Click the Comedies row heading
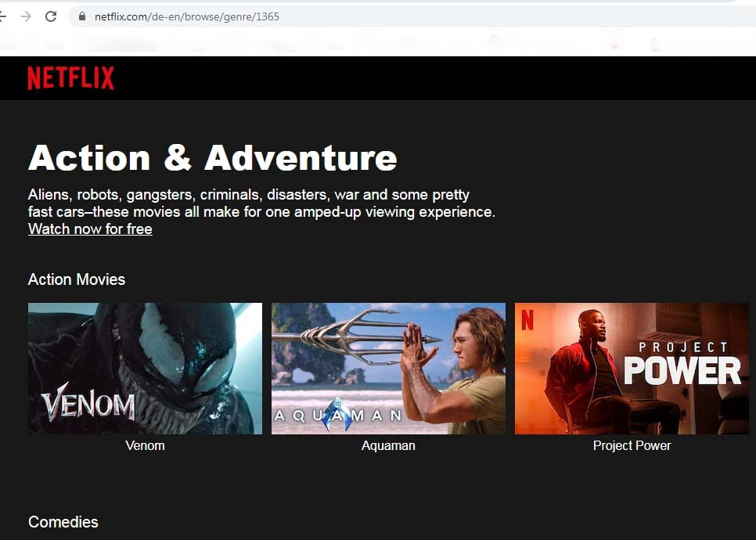 tap(63, 522)
